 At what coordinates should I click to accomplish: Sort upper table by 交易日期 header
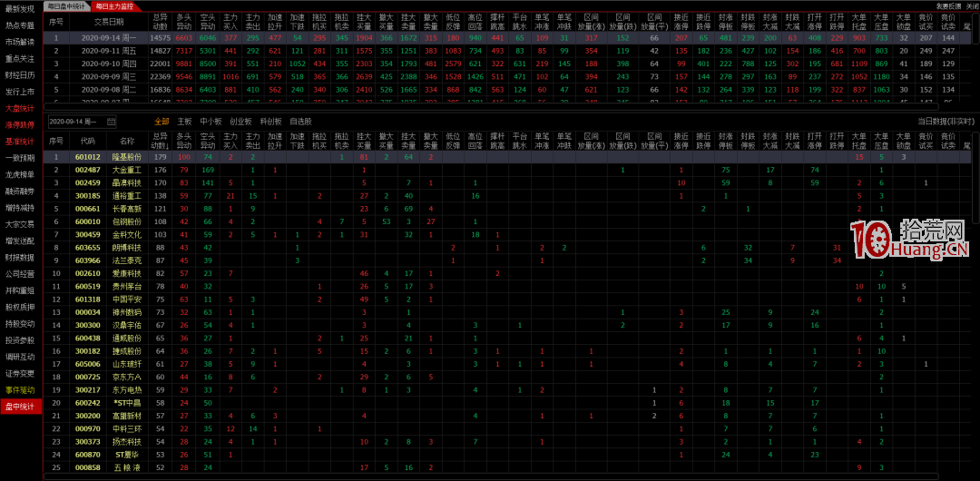(109, 22)
